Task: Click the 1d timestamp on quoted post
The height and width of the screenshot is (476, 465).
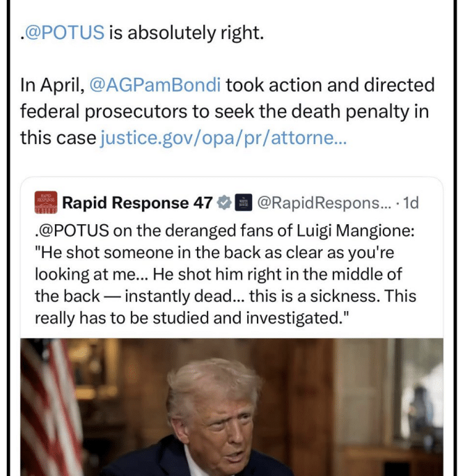Action: click(411, 203)
